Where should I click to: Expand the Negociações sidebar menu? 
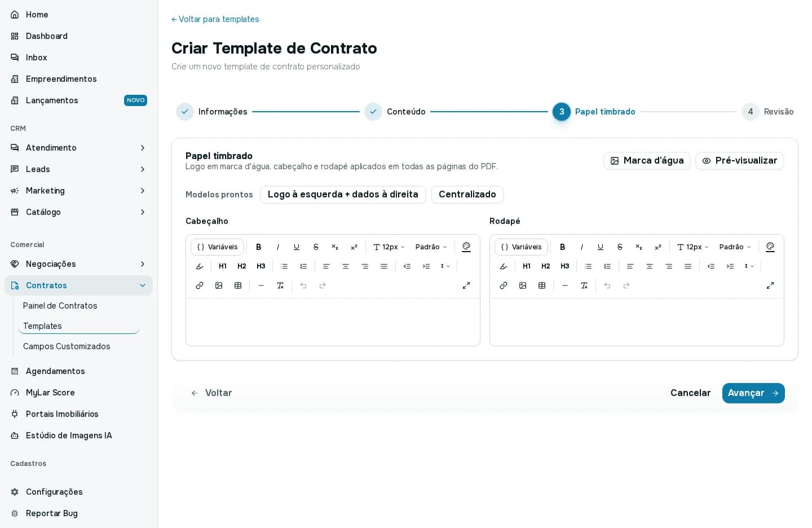78,264
